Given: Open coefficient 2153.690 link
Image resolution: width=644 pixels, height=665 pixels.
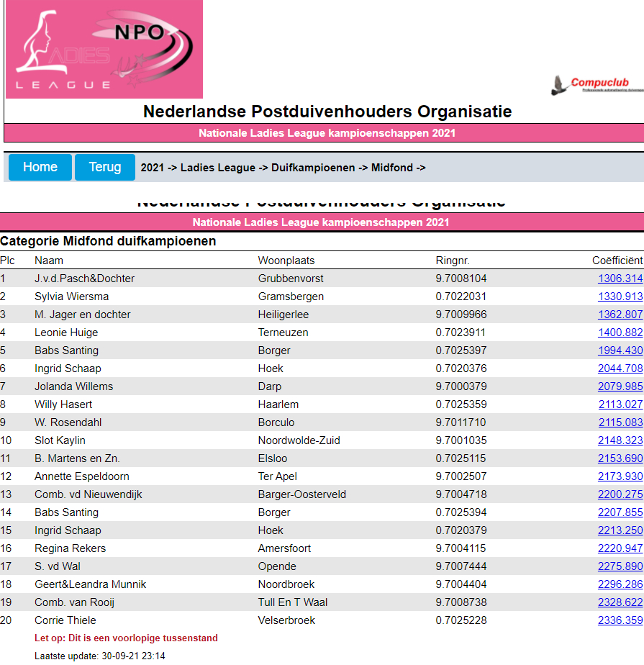Looking at the screenshot, I should pyautogui.click(x=620, y=458).
